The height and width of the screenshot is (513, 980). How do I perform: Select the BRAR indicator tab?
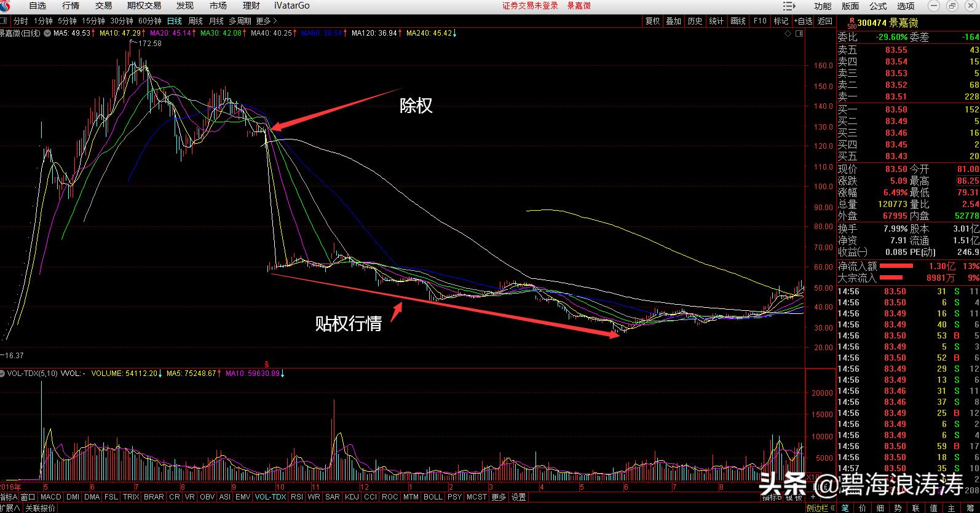[154, 497]
